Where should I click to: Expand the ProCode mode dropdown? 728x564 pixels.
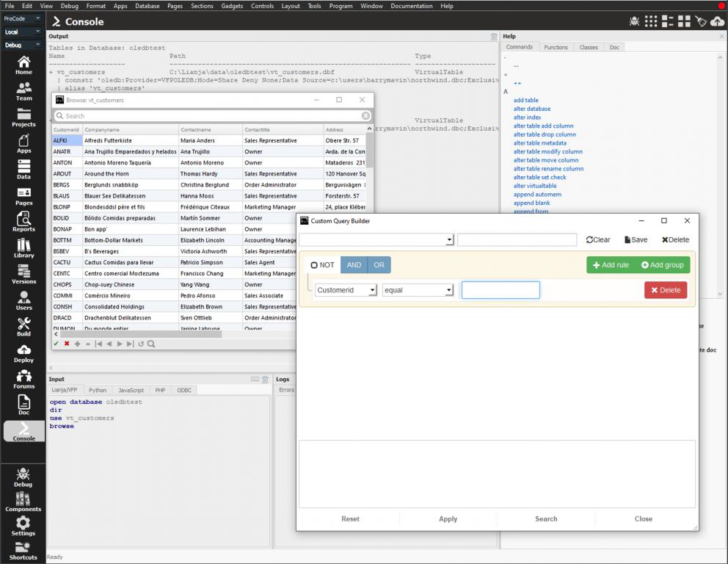23,18
